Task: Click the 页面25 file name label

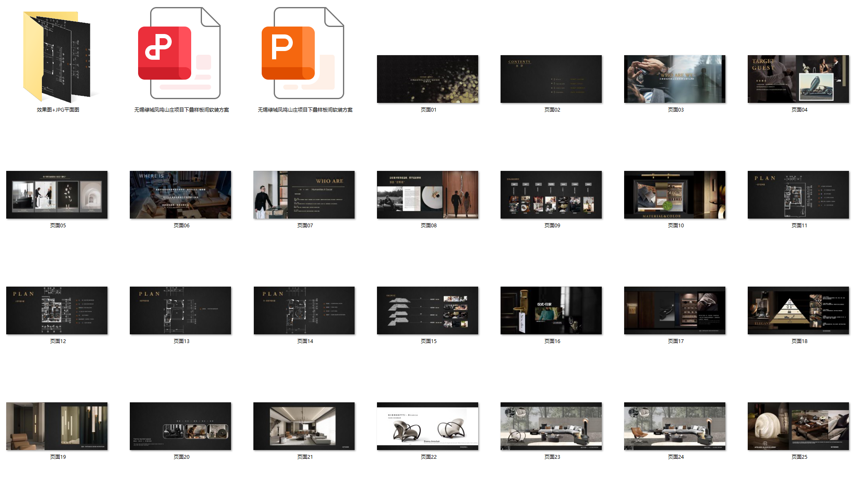Action: pyautogui.click(x=799, y=457)
